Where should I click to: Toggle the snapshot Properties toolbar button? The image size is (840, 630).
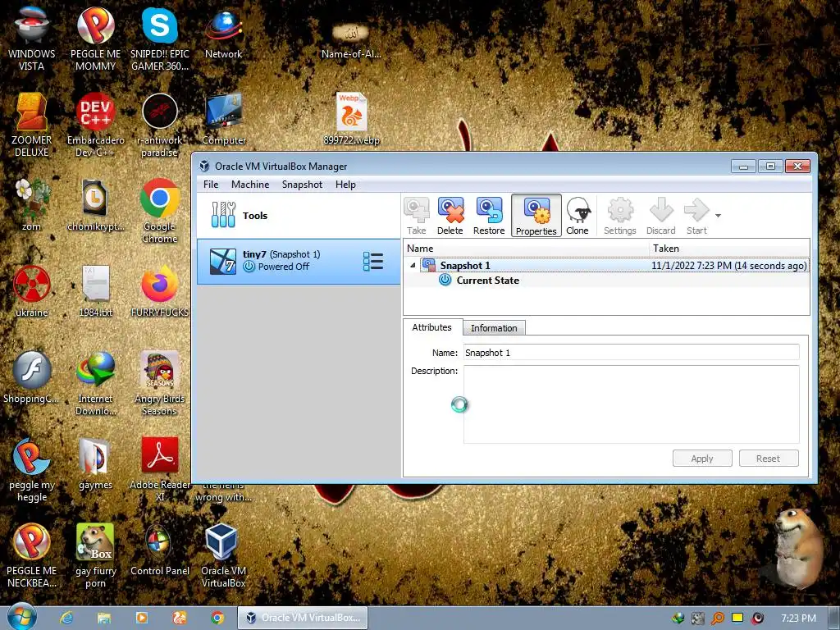click(536, 216)
